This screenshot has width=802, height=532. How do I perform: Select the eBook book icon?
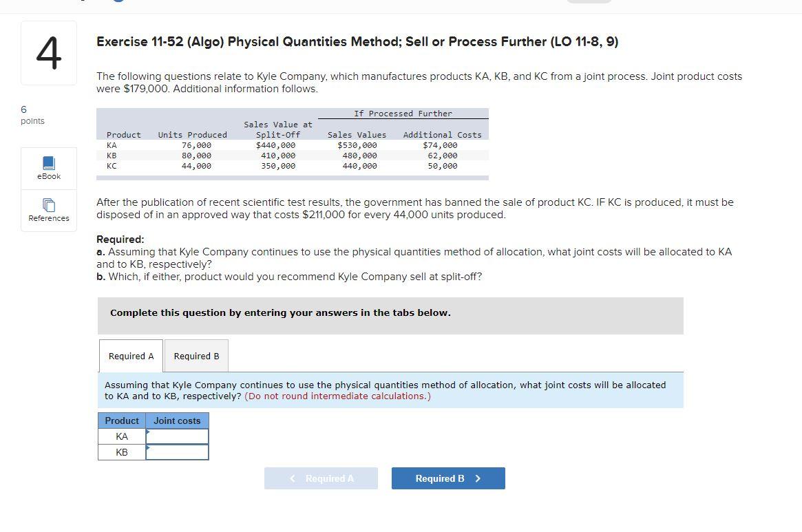pos(48,162)
